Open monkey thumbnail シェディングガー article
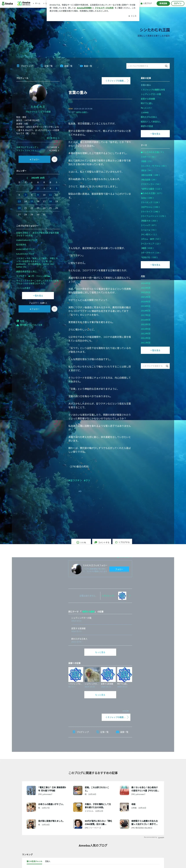This screenshot has height=868, width=186. [x=92, y=675]
